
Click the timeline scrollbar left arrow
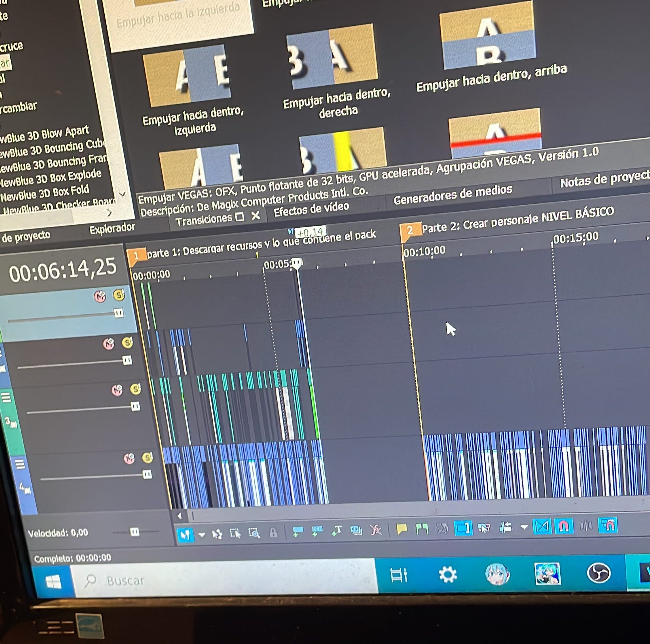pos(179,516)
